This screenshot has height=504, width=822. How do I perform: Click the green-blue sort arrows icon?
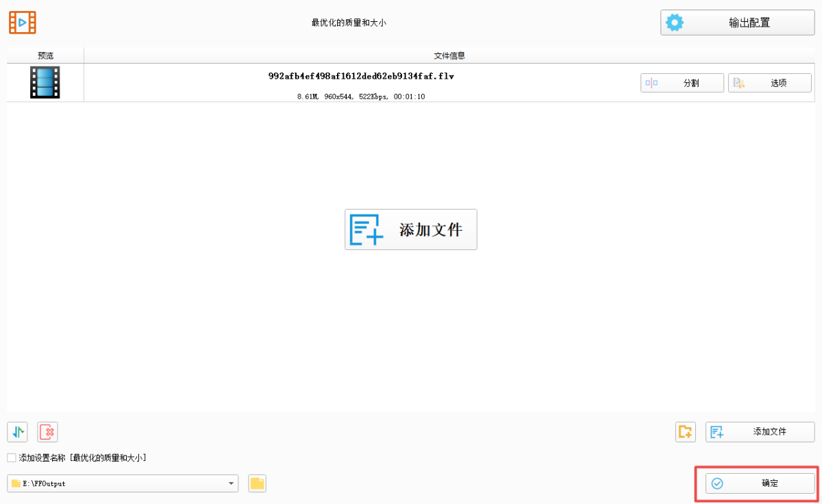point(17,431)
